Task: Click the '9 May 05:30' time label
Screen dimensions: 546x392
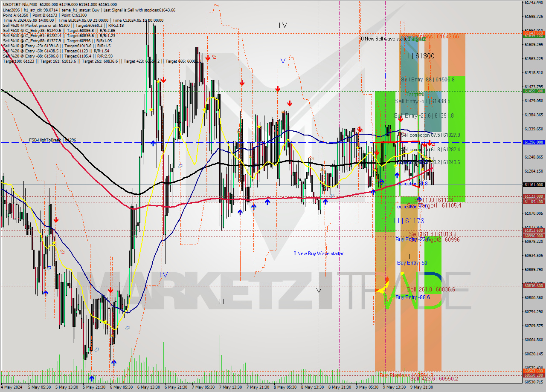Action: (367, 387)
